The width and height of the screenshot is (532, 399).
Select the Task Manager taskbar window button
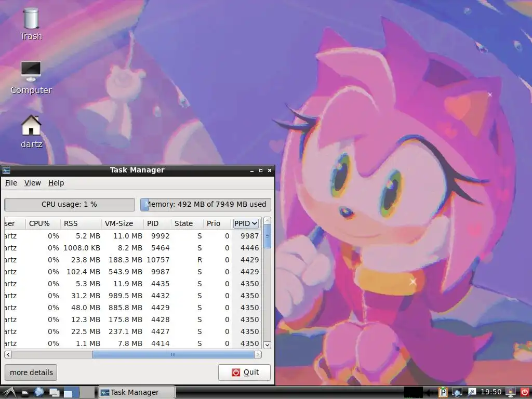point(137,393)
